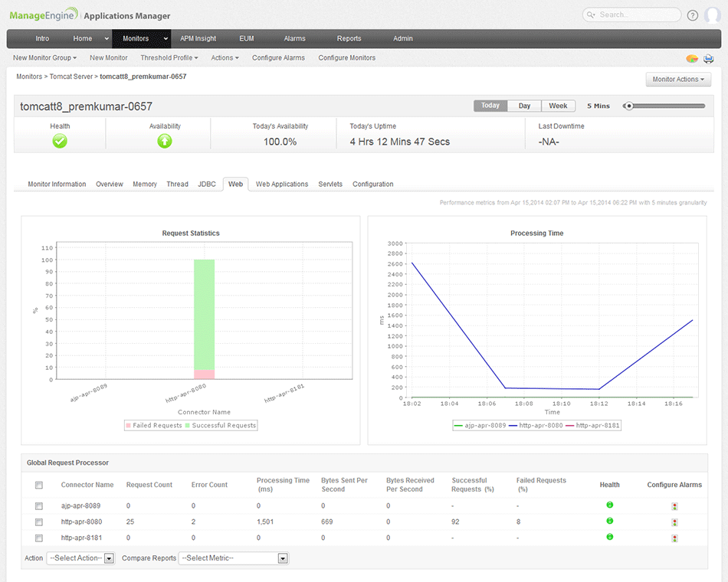Switch to the Thread tab
Image resolution: width=728 pixels, height=582 pixels.
(177, 185)
